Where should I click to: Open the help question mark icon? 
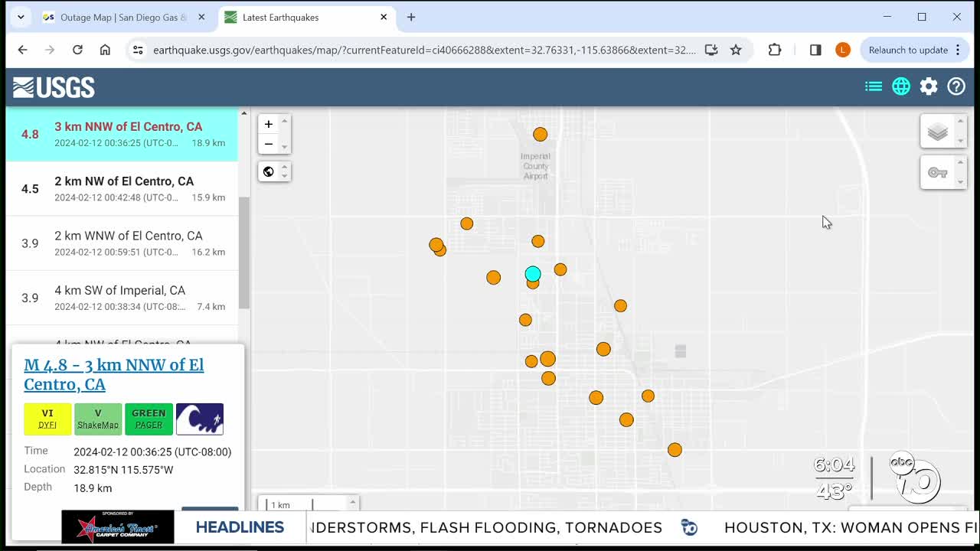[x=956, y=86]
